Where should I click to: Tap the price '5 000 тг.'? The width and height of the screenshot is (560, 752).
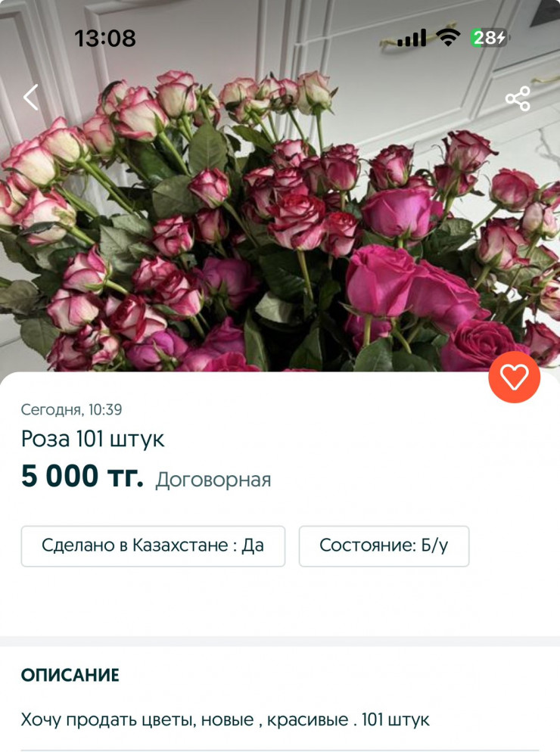tap(82, 476)
